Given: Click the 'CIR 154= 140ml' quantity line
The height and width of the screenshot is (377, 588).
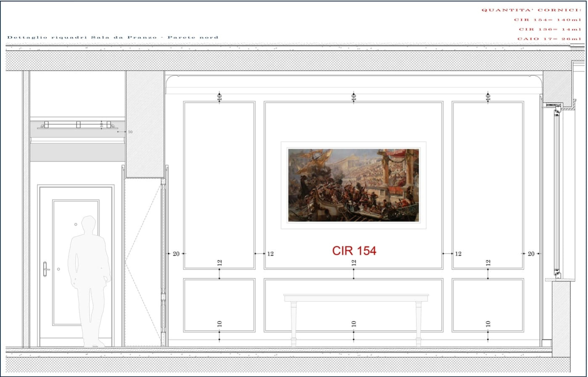Looking at the screenshot, I should (x=548, y=20).
